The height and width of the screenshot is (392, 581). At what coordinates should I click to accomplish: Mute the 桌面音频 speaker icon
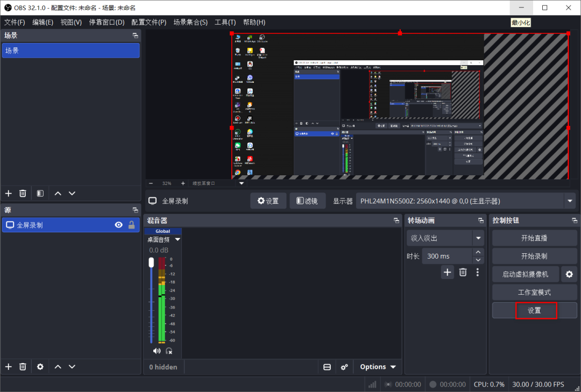tap(157, 351)
